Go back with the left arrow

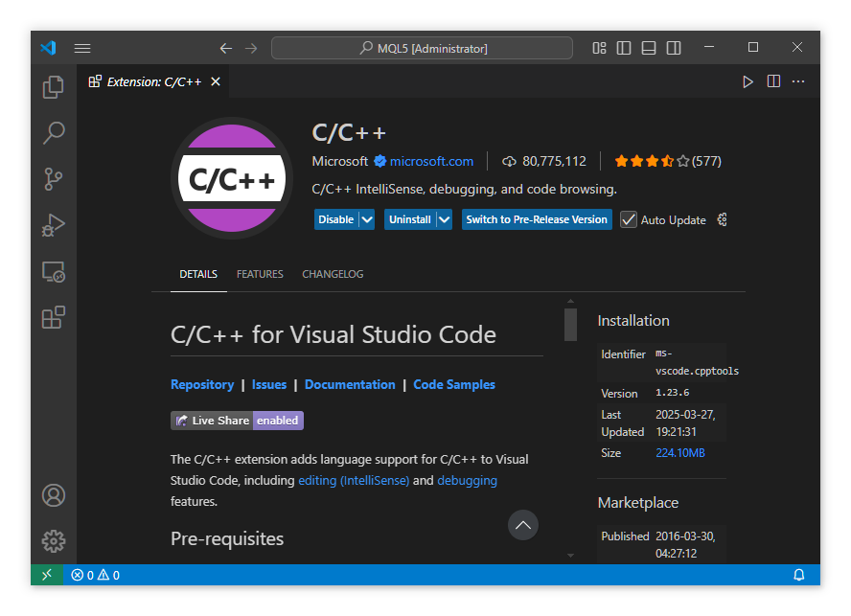226,48
